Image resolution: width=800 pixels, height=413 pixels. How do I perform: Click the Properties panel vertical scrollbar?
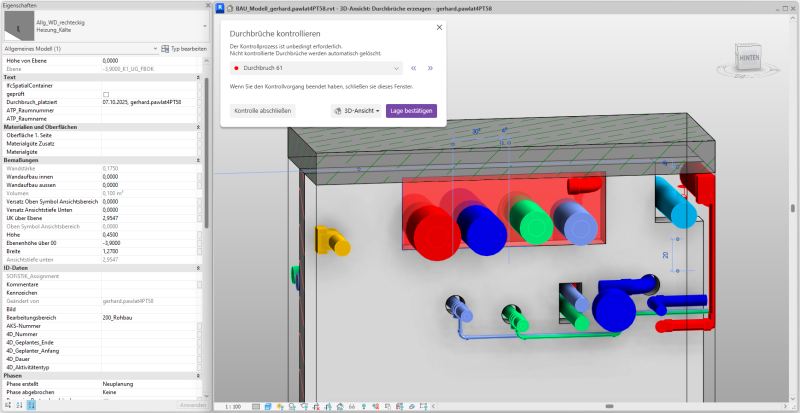(207, 150)
